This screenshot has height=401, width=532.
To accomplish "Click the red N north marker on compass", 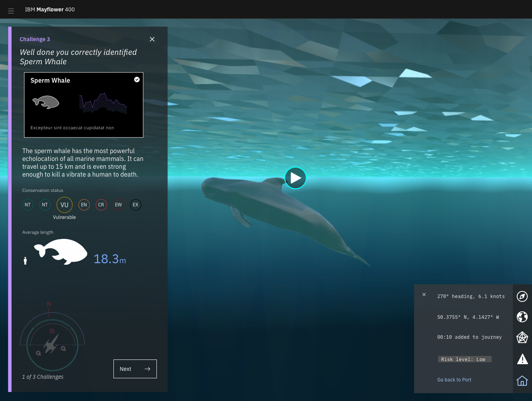I will pos(49,304).
